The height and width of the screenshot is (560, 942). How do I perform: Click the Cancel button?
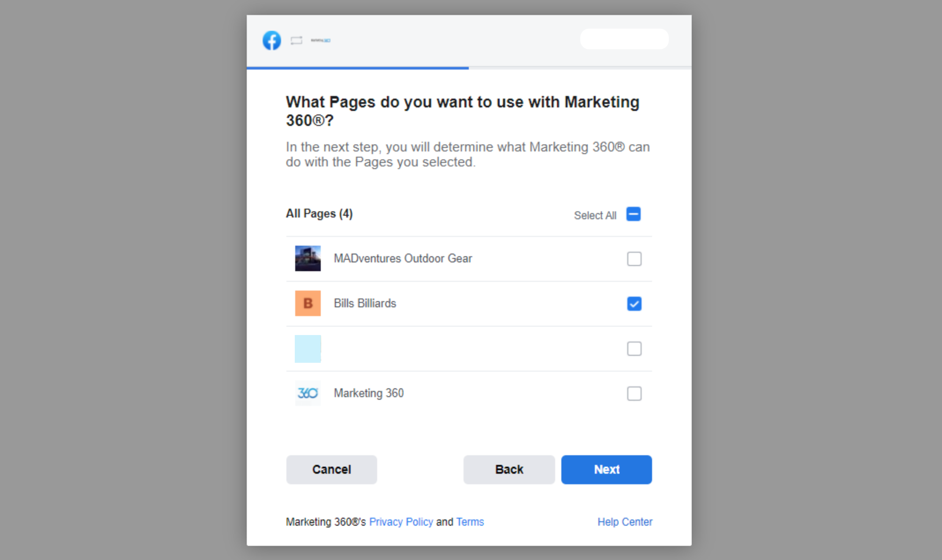coord(331,470)
